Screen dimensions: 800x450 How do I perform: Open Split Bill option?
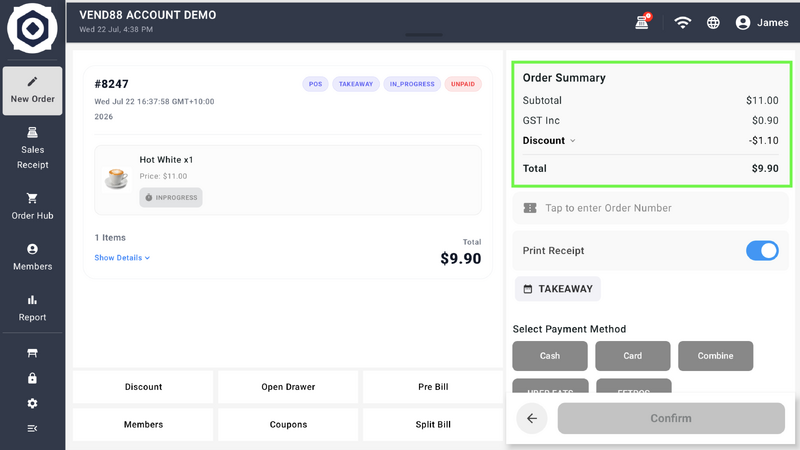[x=433, y=424]
